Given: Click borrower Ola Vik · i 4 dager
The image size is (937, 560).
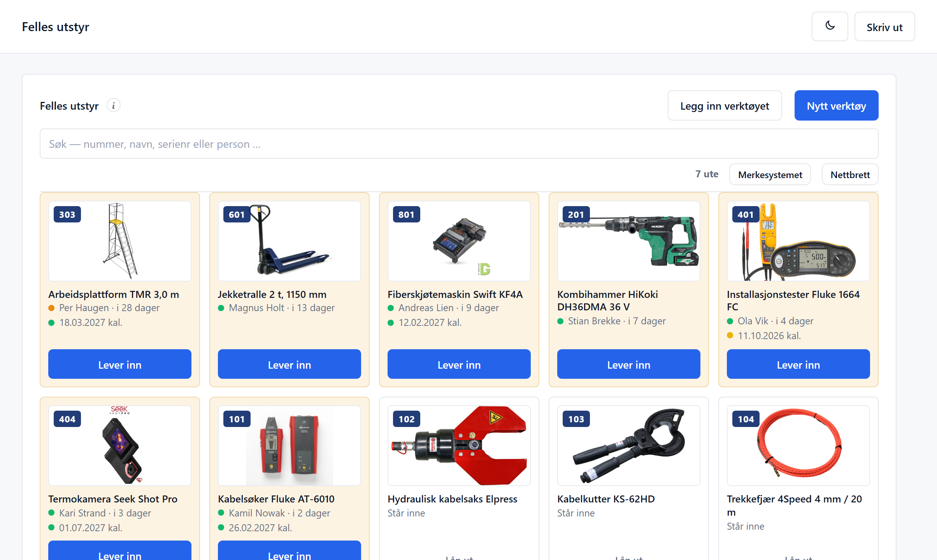Looking at the screenshot, I should (x=776, y=321).
